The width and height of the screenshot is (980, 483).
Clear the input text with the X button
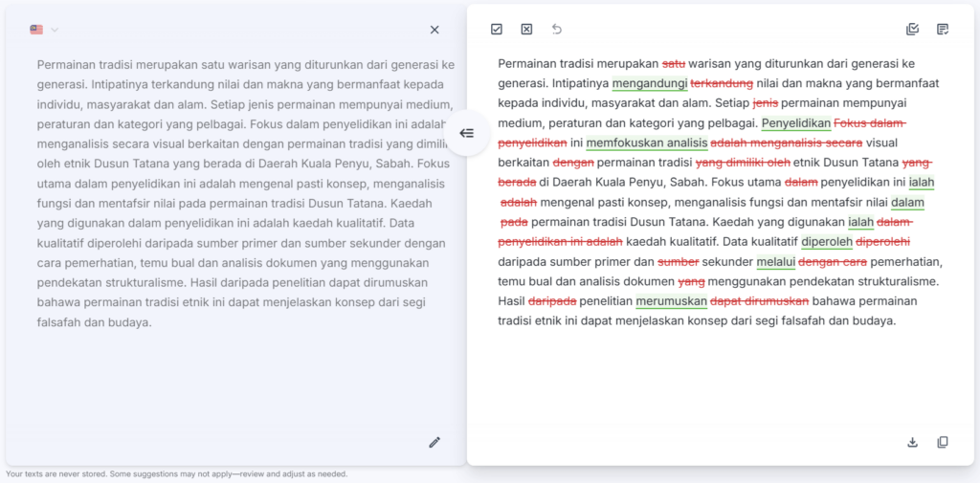(434, 30)
